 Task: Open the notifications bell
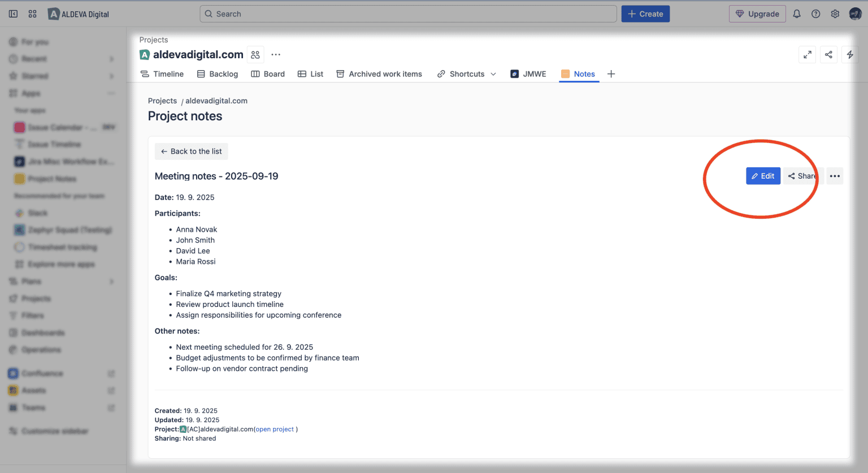click(x=797, y=14)
